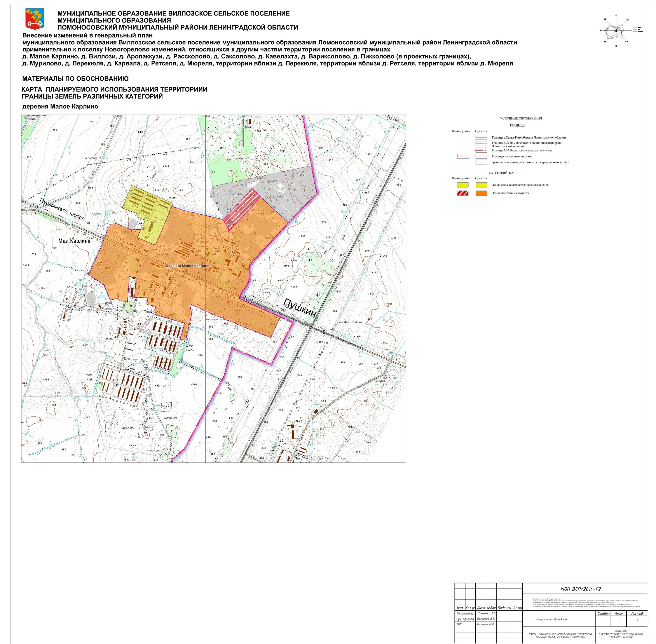This screenshot has height=644, width=656.
Task: Click red hatched planned settlement lands swatch
Action: coord(462,193)
